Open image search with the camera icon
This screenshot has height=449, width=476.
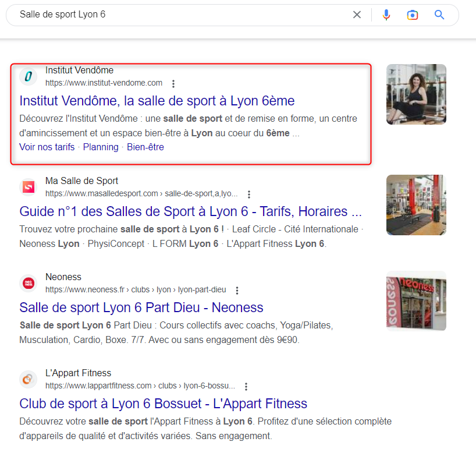tap(412, 15)
